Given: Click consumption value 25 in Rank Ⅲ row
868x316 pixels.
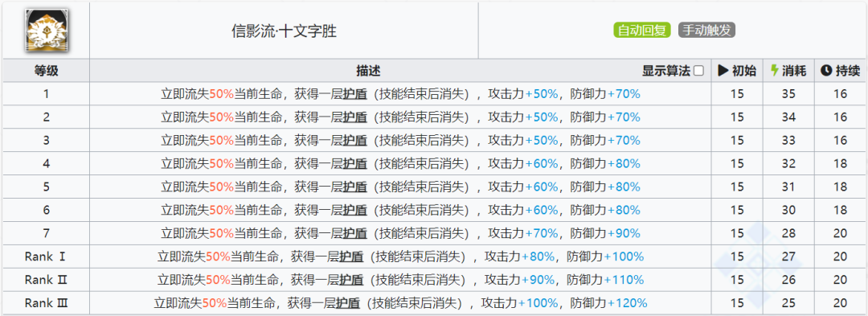Looking at the screenshot, I should pos(788,303).
